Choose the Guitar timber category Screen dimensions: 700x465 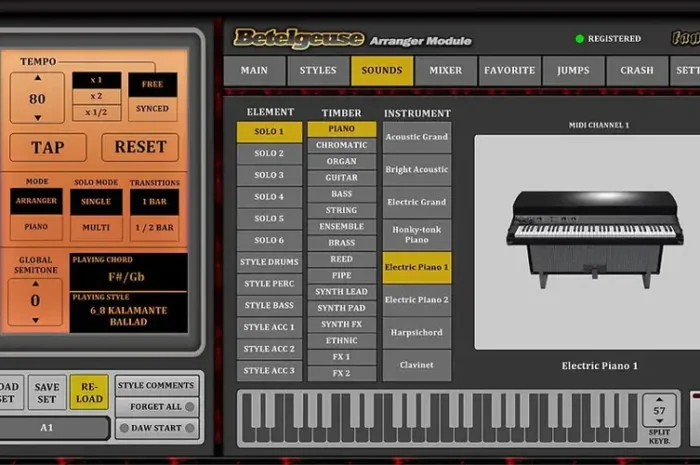coord(342,178)
